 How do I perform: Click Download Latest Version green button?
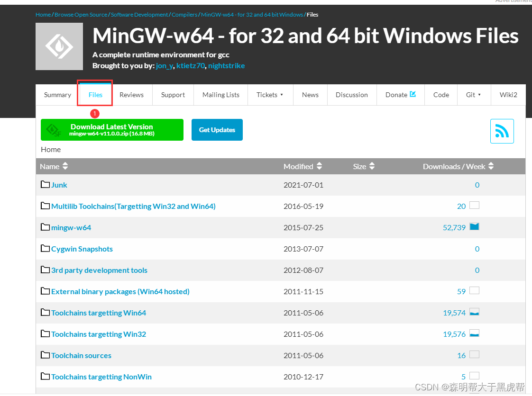point(112,130)
